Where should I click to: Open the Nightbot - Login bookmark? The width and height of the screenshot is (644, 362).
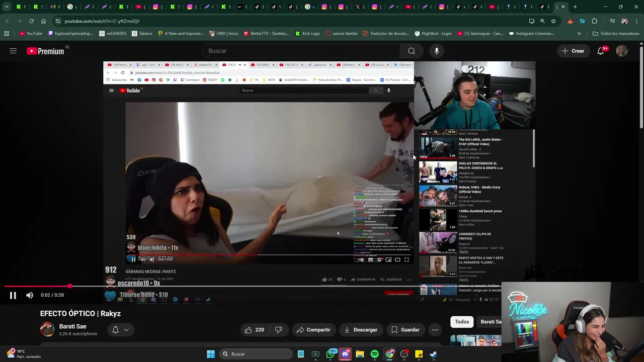(x=433, y=33)
